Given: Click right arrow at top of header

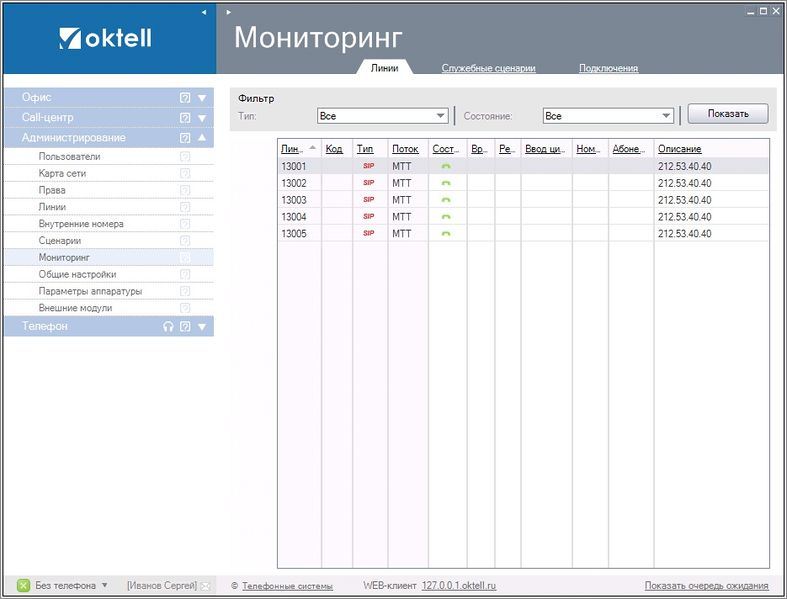Looking at the screenshot, I should click(x=228, y=12).
